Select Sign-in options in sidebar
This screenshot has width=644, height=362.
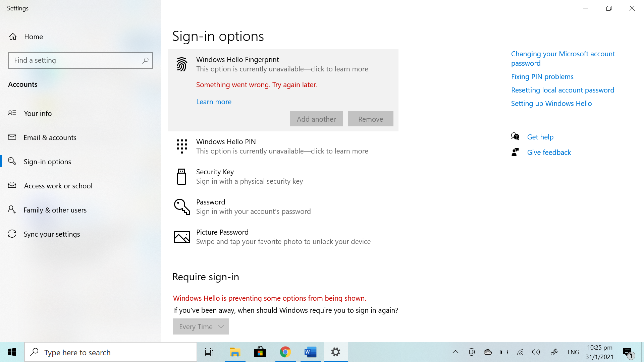(80, 162)
